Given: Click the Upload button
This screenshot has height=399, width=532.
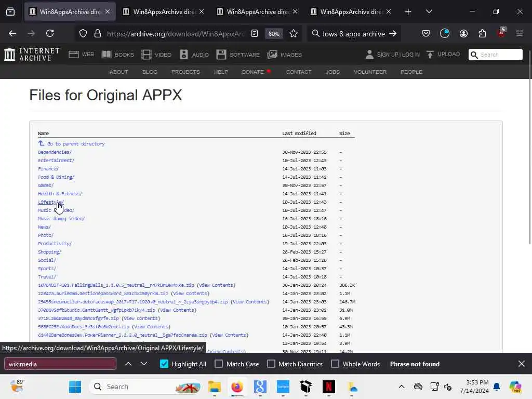Looking at the screenshot, I should pos(443,54).
